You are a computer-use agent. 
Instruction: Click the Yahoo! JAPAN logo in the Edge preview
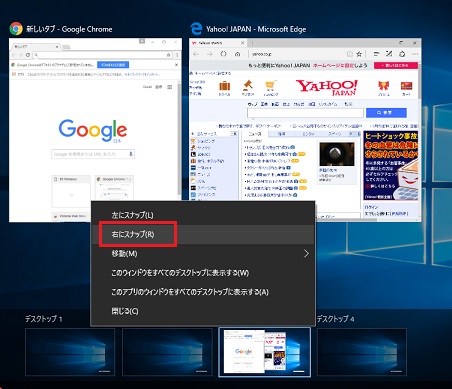327,88
